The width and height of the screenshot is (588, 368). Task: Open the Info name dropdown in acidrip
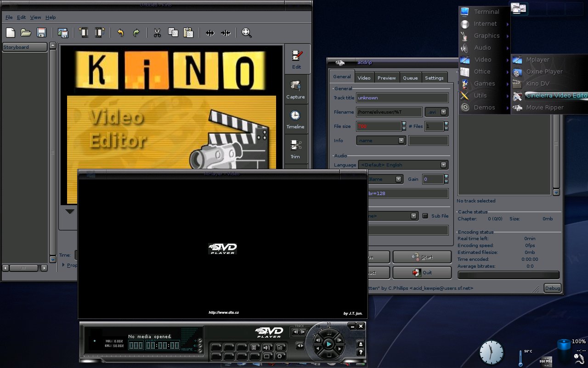point(381,140)
